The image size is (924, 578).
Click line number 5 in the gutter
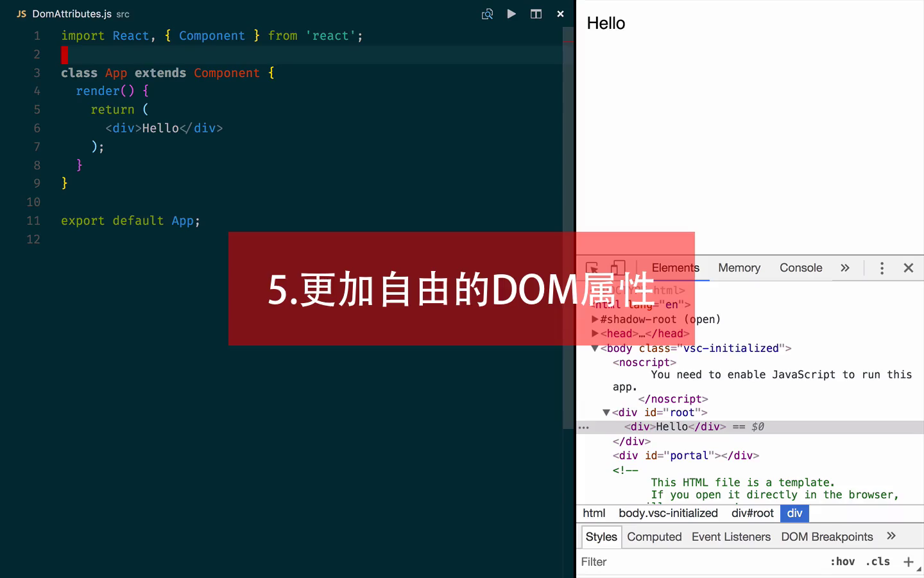[x=37, y=109]
